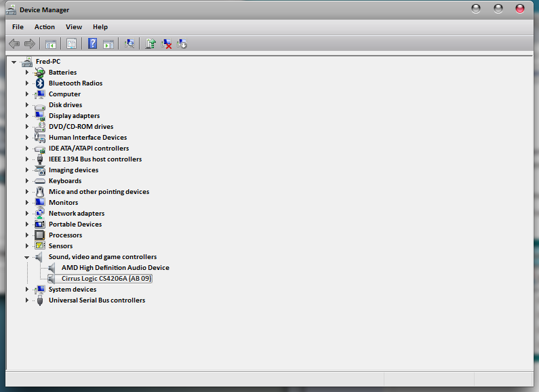
Task: Click the Back arrow in toolbar
Action: [x=14, y=43]
